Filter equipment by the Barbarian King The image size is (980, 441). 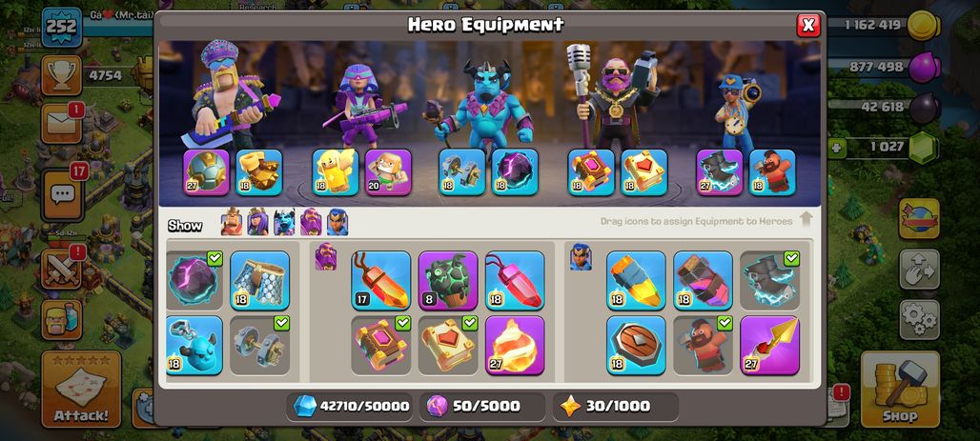(x=232, y=222)
